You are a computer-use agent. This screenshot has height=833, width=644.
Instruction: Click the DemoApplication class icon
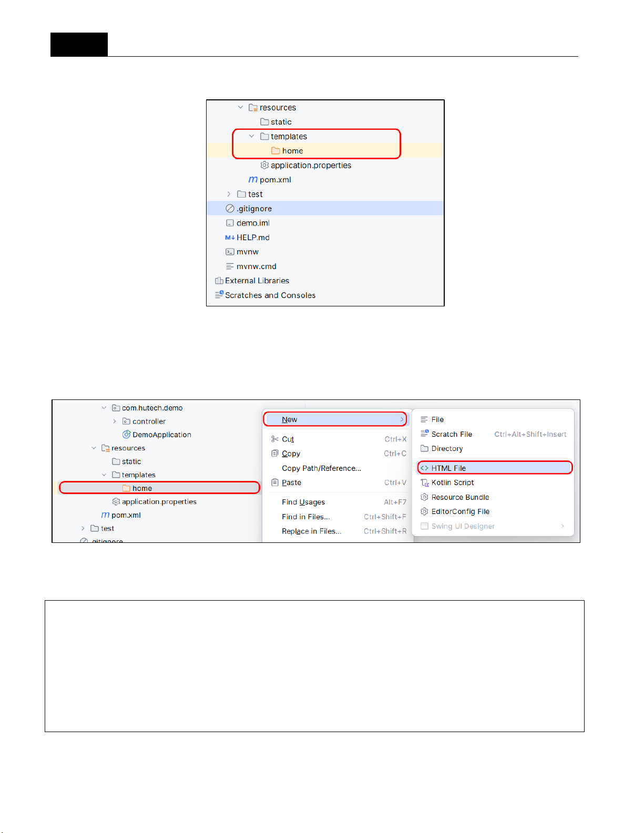point(126,435)
